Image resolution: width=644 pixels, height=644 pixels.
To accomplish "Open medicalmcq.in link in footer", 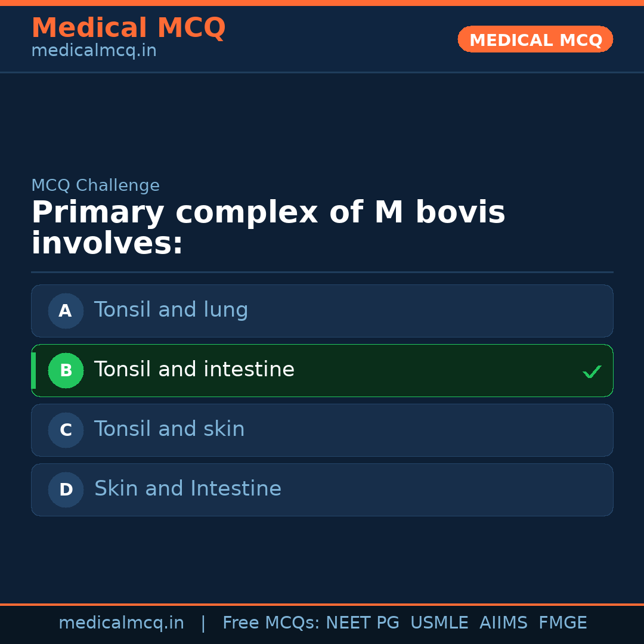I will click(x=121, y=623).
